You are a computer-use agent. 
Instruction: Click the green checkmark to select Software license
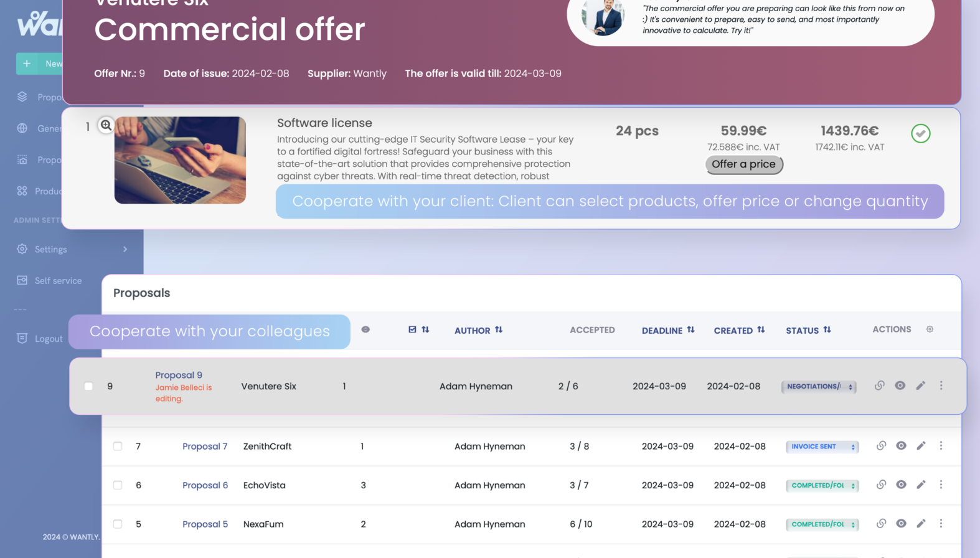920,133
